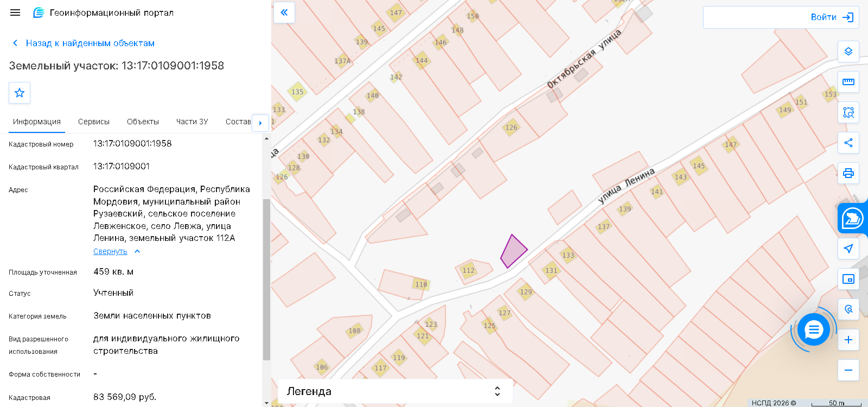Select the highlighted purple parcel on map

point(513,251)
